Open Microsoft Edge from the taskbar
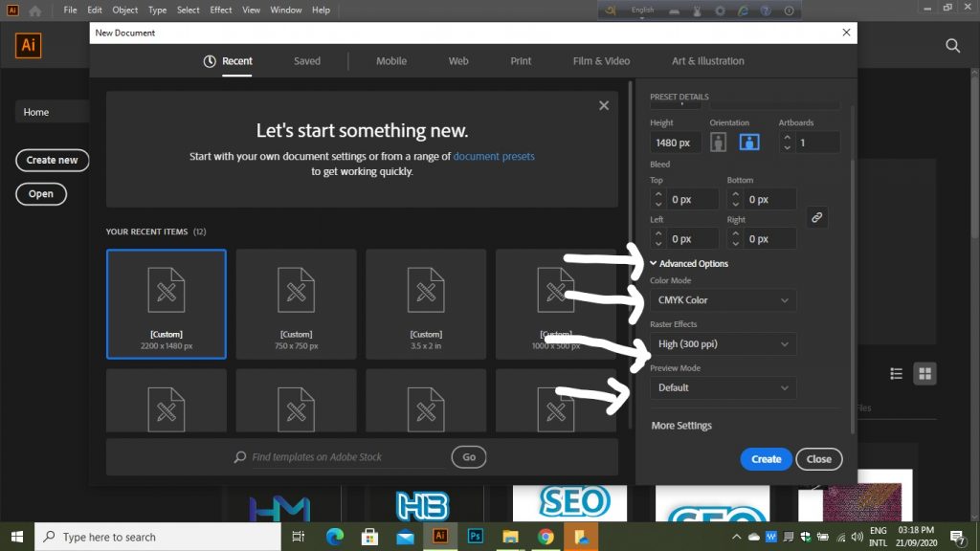Screen dimensions: 980x551 335,537
